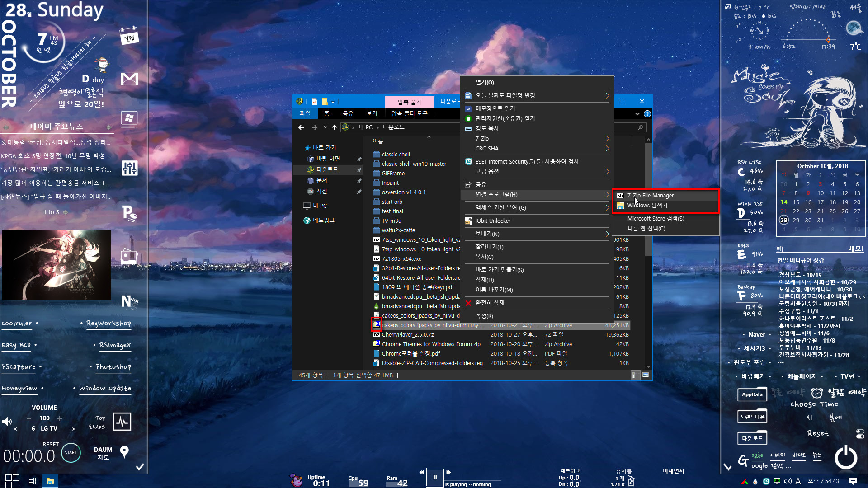Viewport: 868px width, 488px height.
Task: Click the Explorer up-directory arrow
Action: pos(335,128)
